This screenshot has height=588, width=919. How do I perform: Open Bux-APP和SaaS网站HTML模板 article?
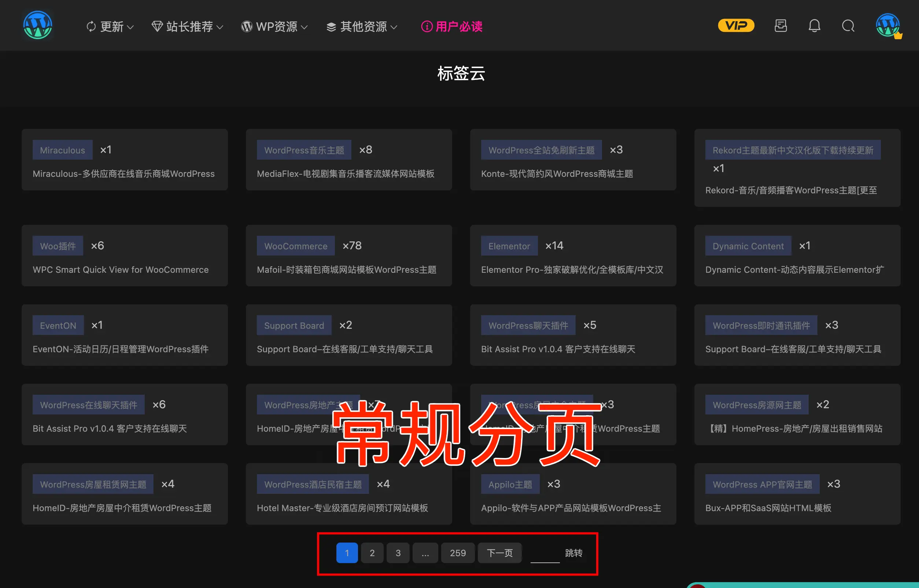pyautogui.click(x=768, y=508)
